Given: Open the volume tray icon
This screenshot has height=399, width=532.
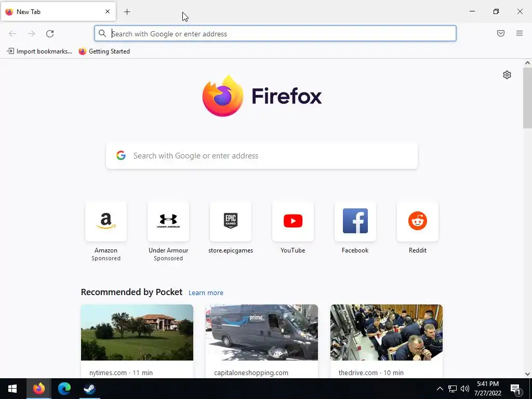Looking at the screenshot, I should pyautogui.click(x=465, y=389).
